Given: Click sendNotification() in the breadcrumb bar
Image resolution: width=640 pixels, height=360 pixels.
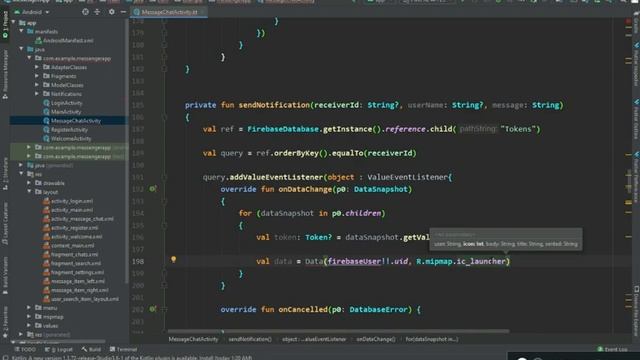Looking at the screenshot, I should [250, 339].
